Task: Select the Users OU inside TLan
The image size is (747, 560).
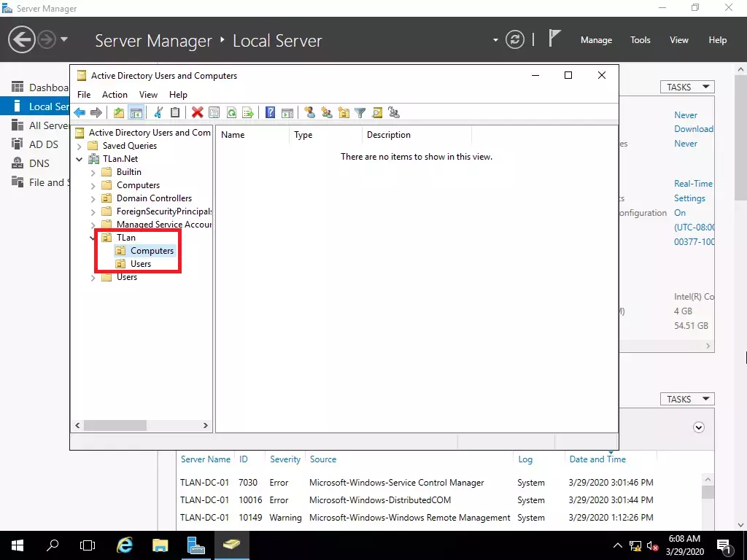Action: (141, 264)
